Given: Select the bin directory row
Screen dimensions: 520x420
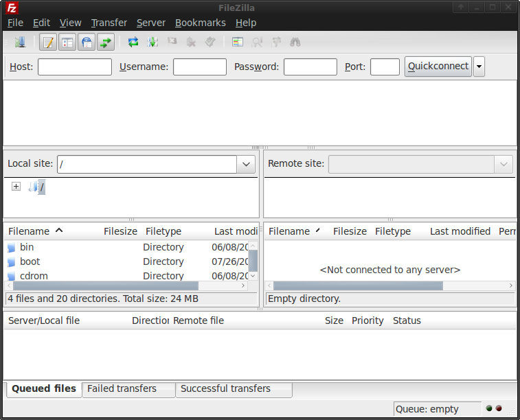Looking at the screenshot, I should coord(126,247).
